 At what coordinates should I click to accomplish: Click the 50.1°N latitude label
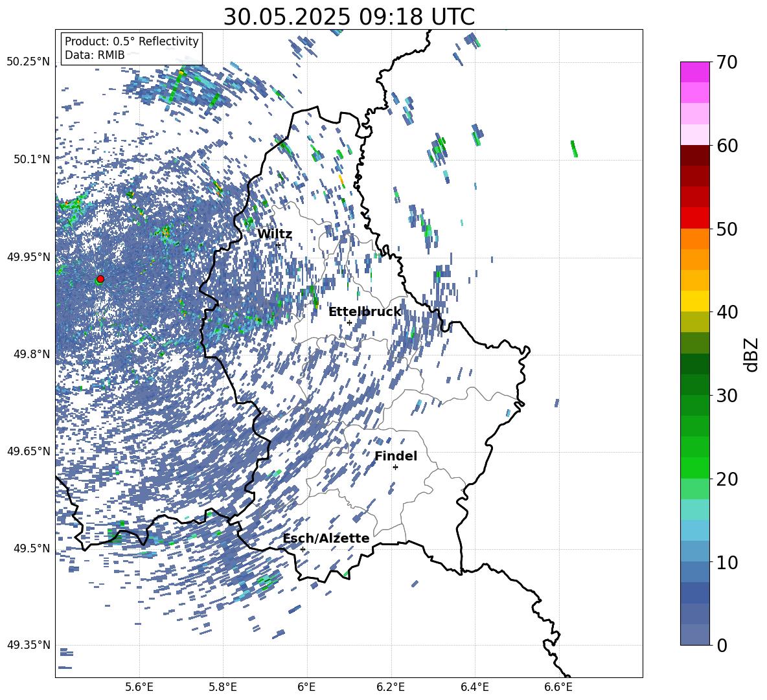click(x=31, y=159)
